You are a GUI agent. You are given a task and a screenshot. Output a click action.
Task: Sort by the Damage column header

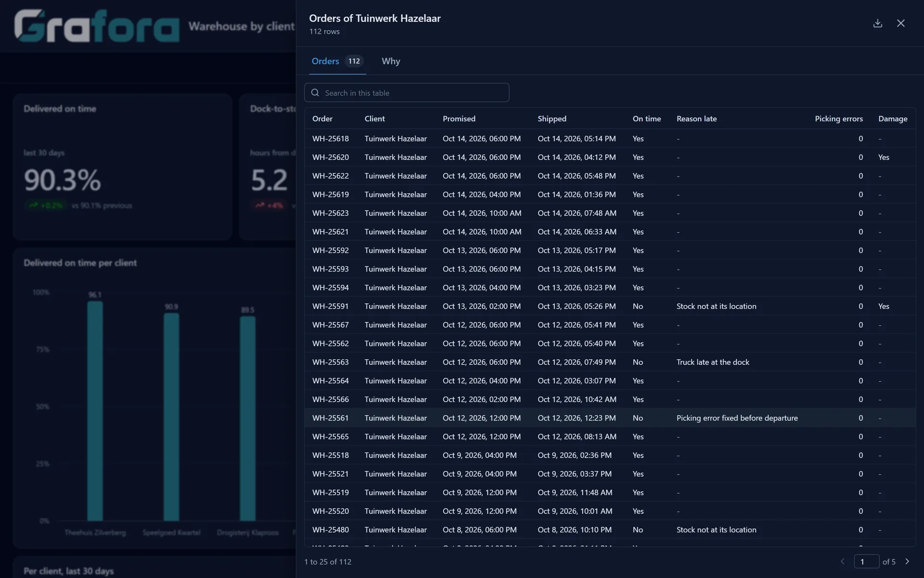click(x=893, y=118)
